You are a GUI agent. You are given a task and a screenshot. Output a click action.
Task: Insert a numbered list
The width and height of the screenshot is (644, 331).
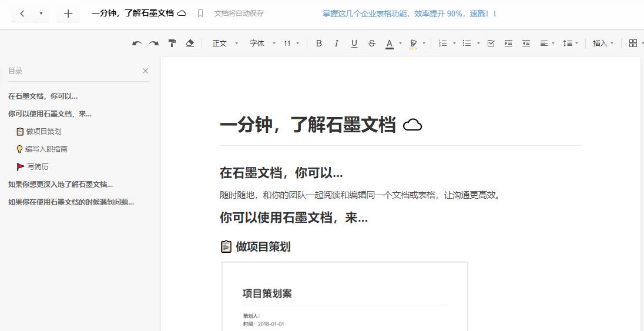pos(443,44)
